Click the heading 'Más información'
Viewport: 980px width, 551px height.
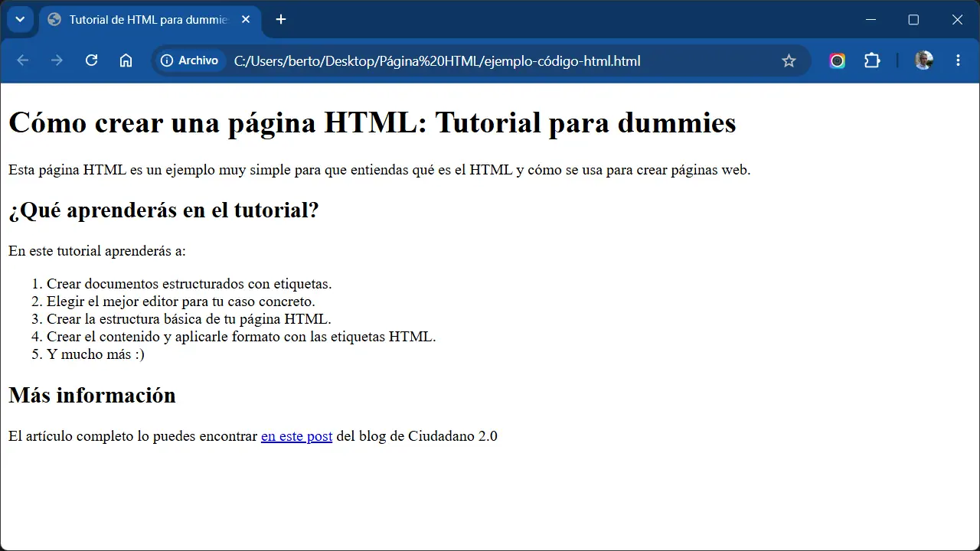click(92, 395)
